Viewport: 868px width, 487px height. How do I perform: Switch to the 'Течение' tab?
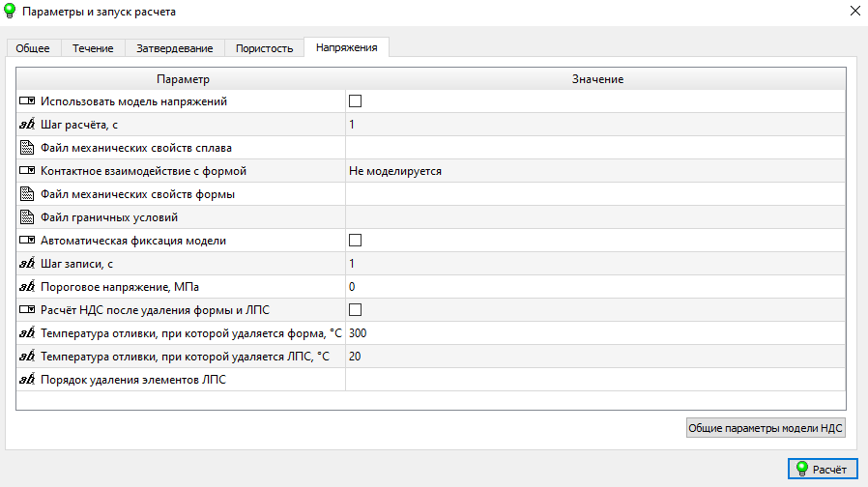pos(93,48)
